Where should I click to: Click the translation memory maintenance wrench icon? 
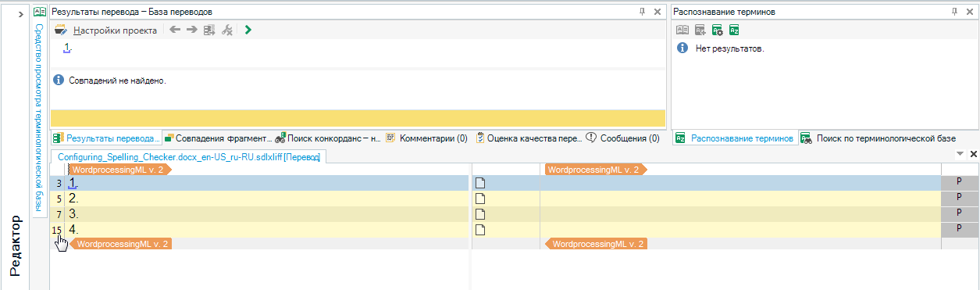pyautogui.click(x=227, y=30)
